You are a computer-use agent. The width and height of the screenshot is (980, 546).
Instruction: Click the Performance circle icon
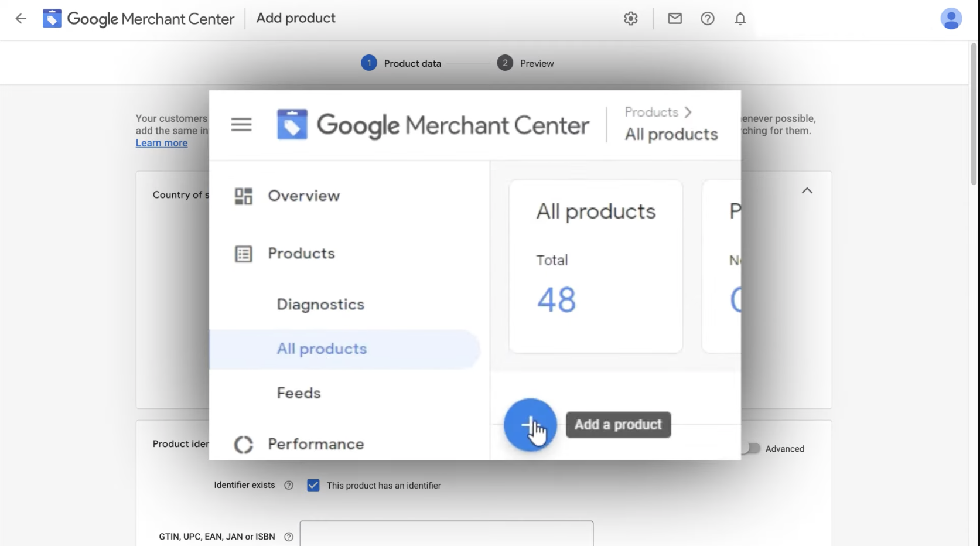click(x=244, y=445)
